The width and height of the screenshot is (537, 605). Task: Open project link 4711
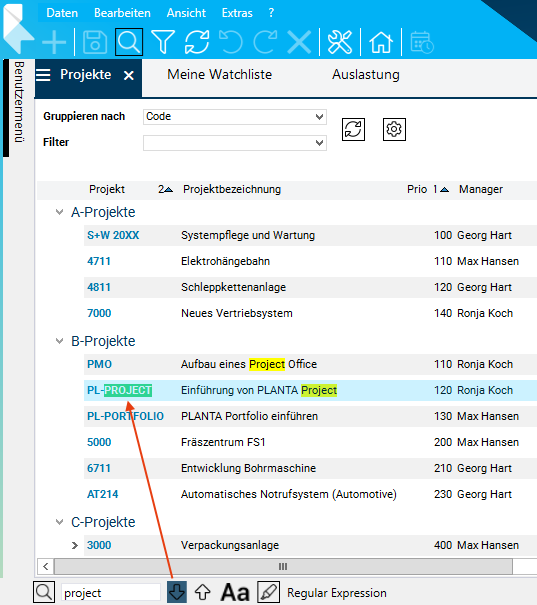coord(99,261)
